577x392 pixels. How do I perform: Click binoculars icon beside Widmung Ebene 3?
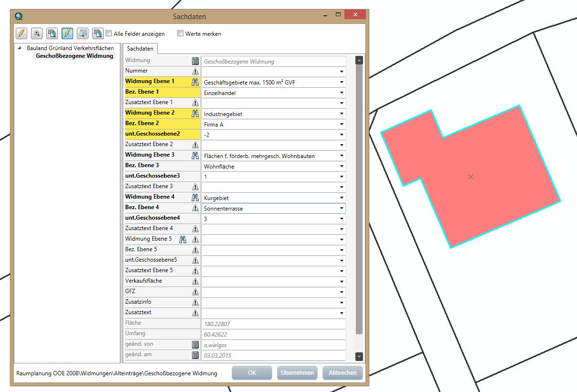195,156
